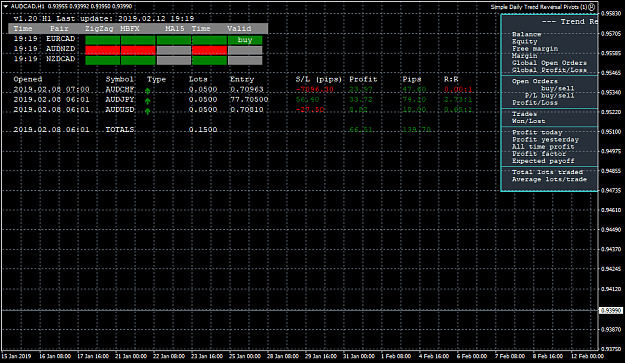The width and height of the screenshot is (625, 363).
Task: Click the green ZigZag cell for EURCAD
Action: pos(102,40)
